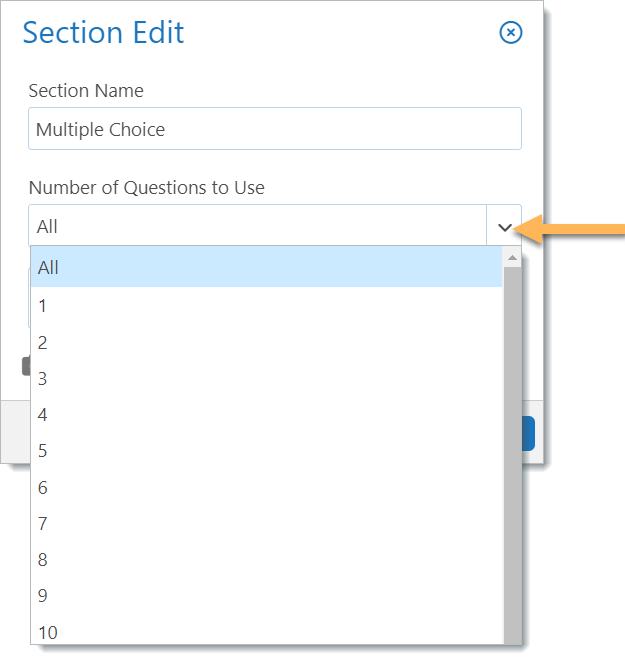The image size is (625, 660).
Task: Click the dropdown list scrollbar track
Action: 512,455
